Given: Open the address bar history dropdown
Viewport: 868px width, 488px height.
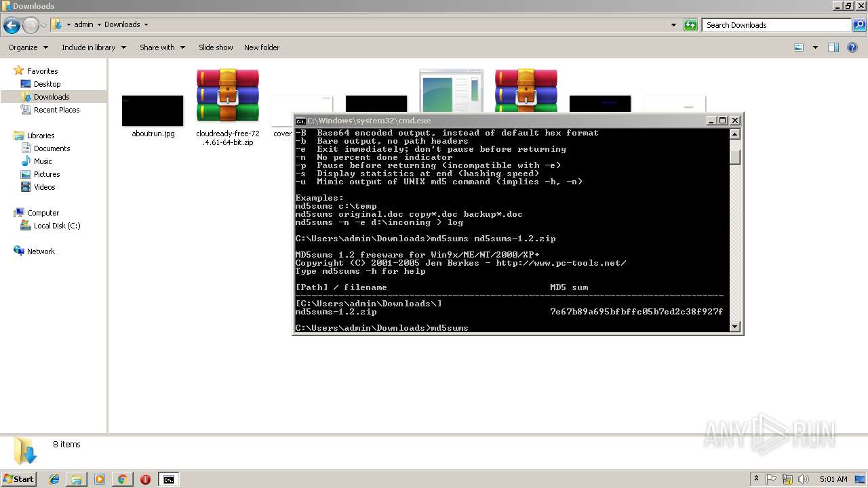Looking at the screenshot, I should pyautogui.click(x=673, y=25).
